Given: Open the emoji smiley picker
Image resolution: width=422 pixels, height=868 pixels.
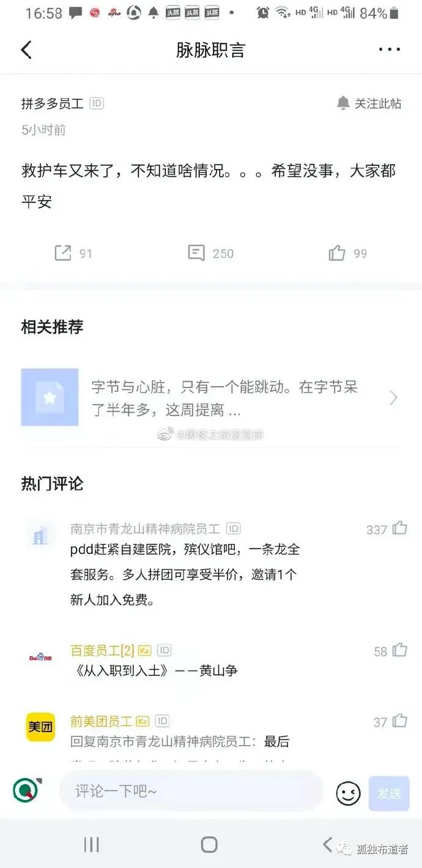Looking at the screenshot, I should (348, 794).
